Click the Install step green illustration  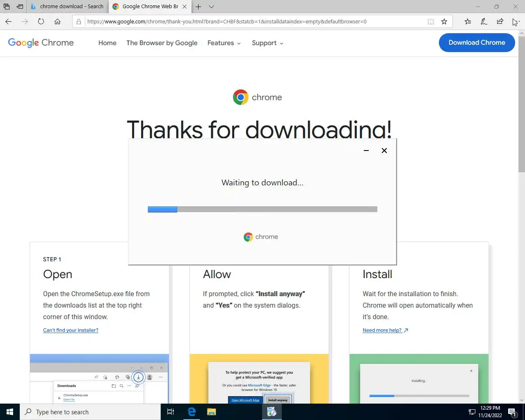click(419, 379)
